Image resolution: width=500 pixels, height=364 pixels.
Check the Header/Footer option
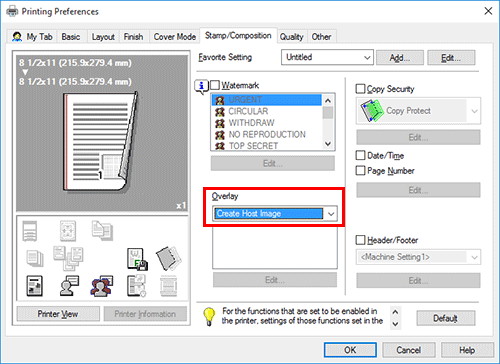point(360,240)
